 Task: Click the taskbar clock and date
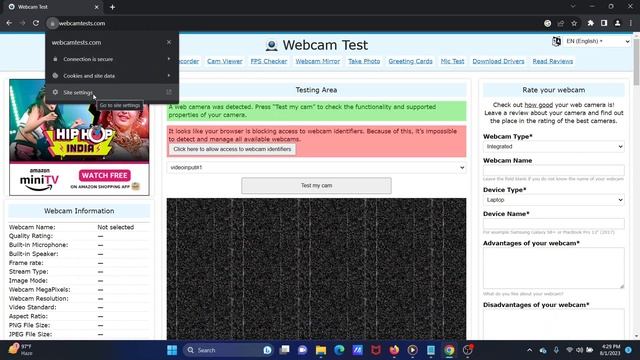coord(611,350)
